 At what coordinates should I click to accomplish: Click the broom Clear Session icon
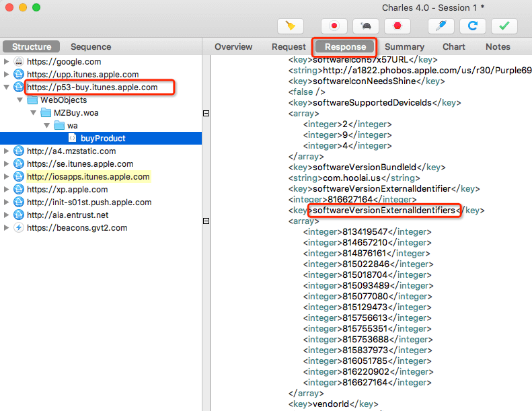pos(291,26)
